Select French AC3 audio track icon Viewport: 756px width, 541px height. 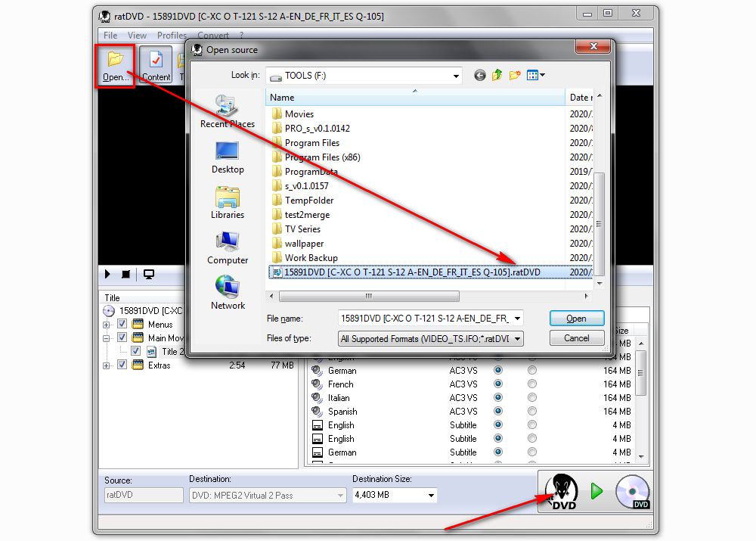317,384
